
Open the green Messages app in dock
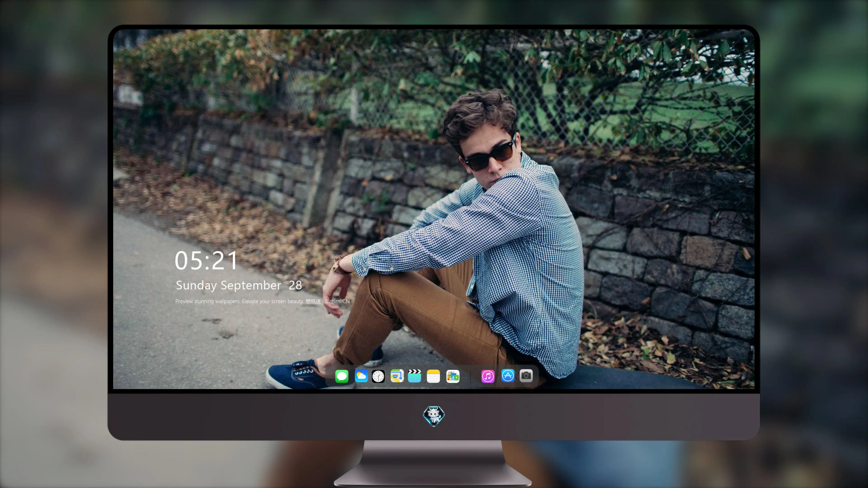(342, 376)
